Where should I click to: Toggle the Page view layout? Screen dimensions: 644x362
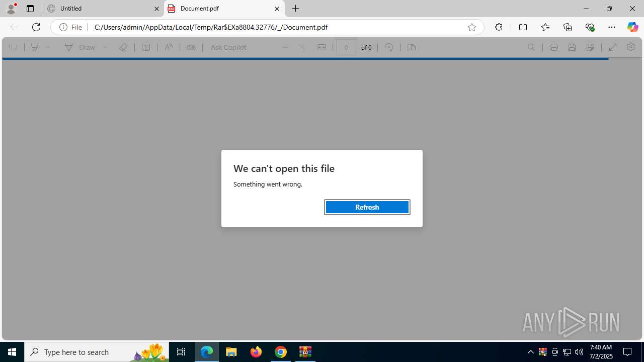coord(411,47)
